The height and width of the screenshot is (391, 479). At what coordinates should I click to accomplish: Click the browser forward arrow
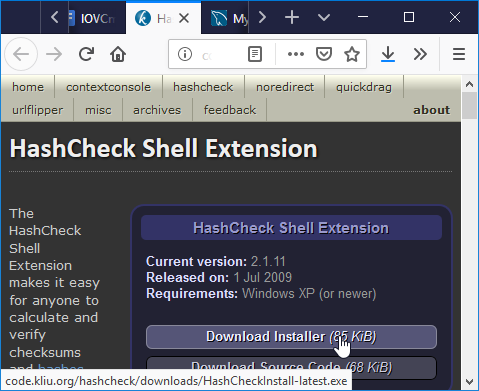pyautogui.click(x=54, y=54)
